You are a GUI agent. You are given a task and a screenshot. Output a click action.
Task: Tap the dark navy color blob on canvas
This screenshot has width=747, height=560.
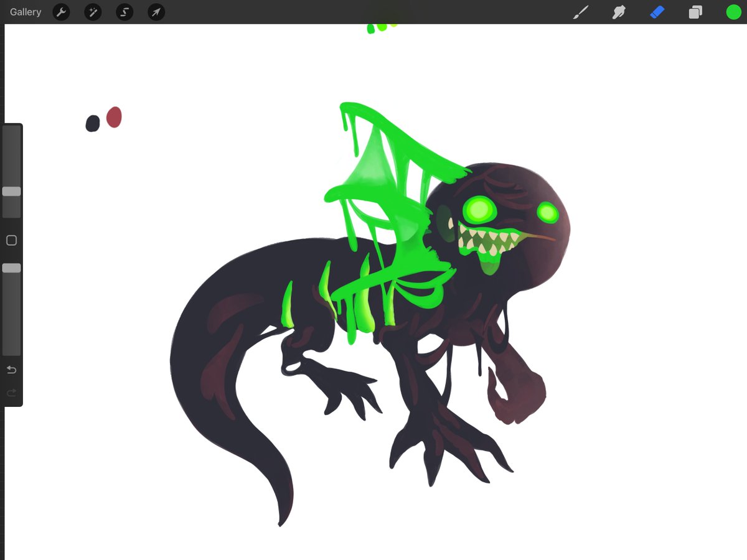pyautogui.click(x=92, y=123)
